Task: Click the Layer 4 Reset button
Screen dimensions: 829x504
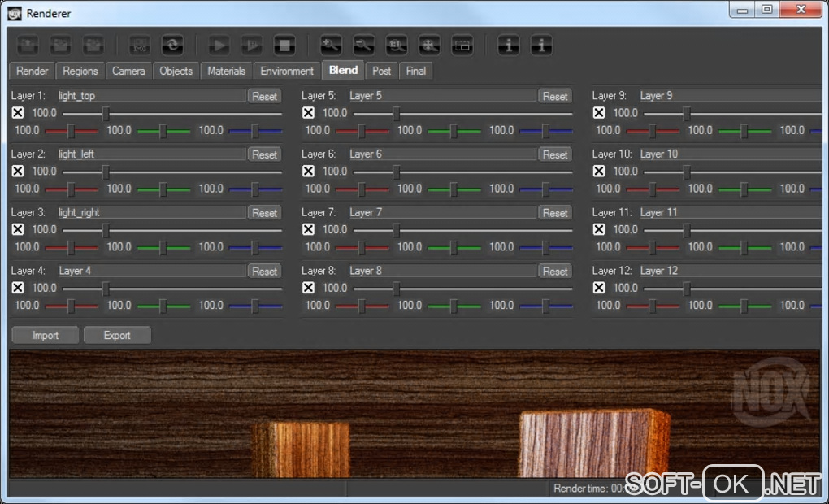Action: point(264,271)
